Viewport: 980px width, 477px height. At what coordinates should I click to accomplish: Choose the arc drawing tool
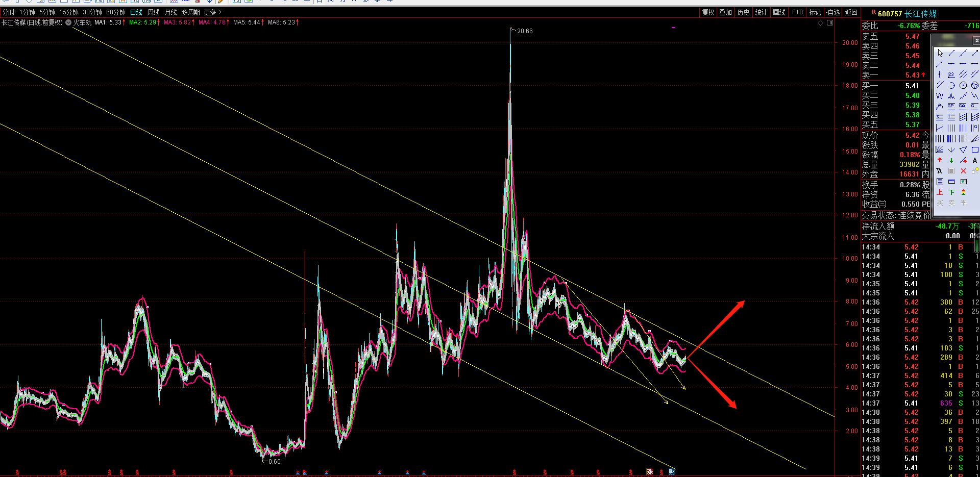click(951, 85)
